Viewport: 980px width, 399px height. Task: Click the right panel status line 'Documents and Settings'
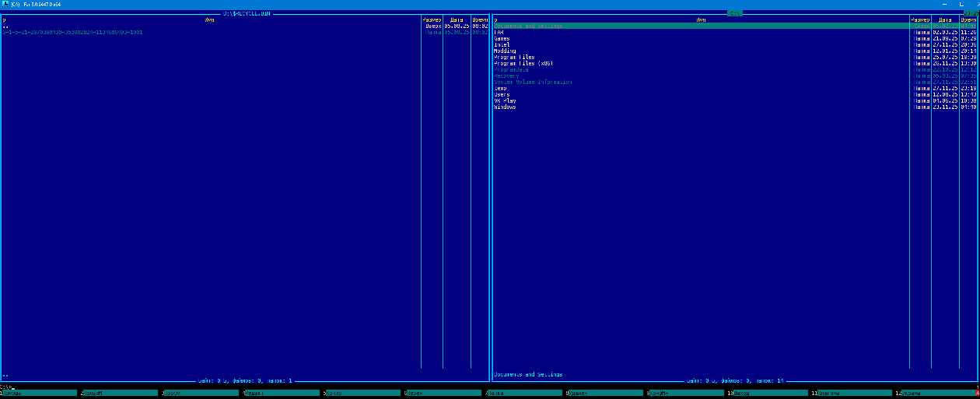point(528,375)
